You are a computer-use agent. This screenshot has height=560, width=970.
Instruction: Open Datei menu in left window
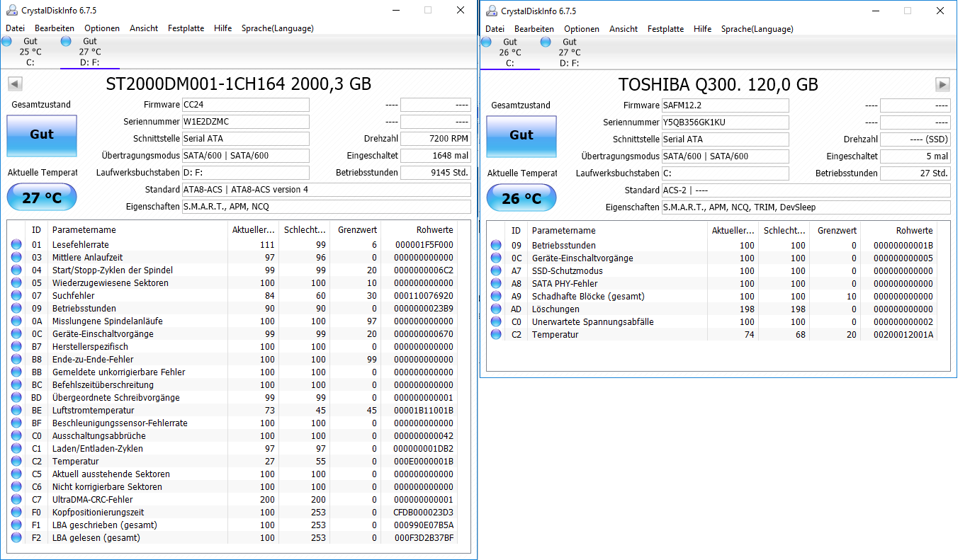coord(16,28)
